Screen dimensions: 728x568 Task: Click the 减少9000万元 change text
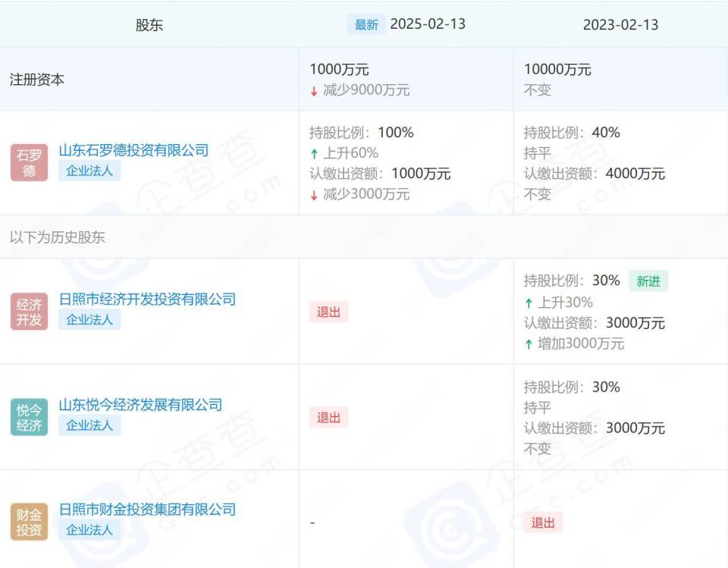coord(366,90)
